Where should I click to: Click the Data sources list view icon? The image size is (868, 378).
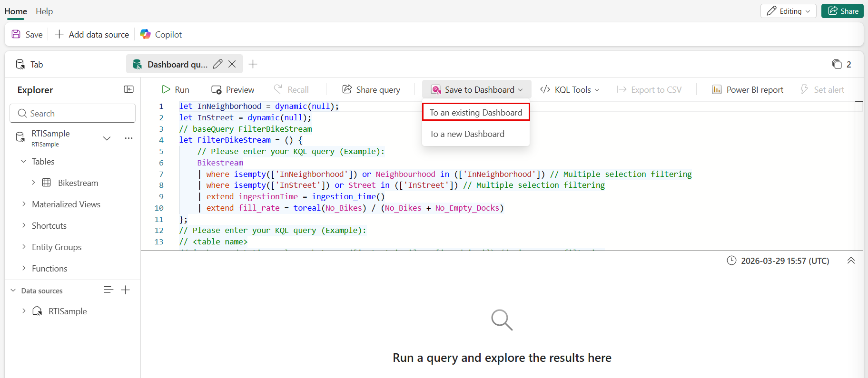click(108, 290)
